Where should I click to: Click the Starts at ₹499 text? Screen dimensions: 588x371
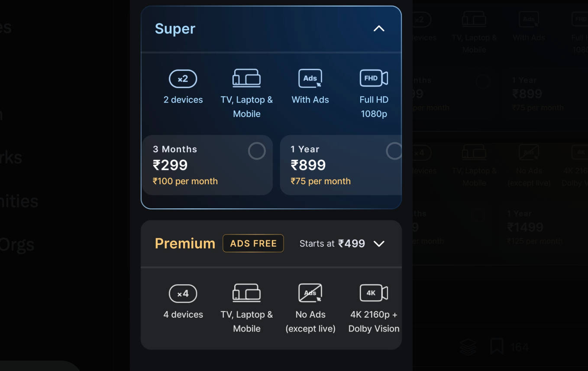332,244
